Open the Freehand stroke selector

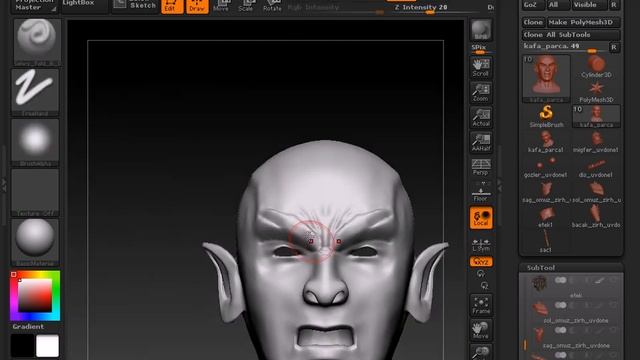[x=35, y=92]
